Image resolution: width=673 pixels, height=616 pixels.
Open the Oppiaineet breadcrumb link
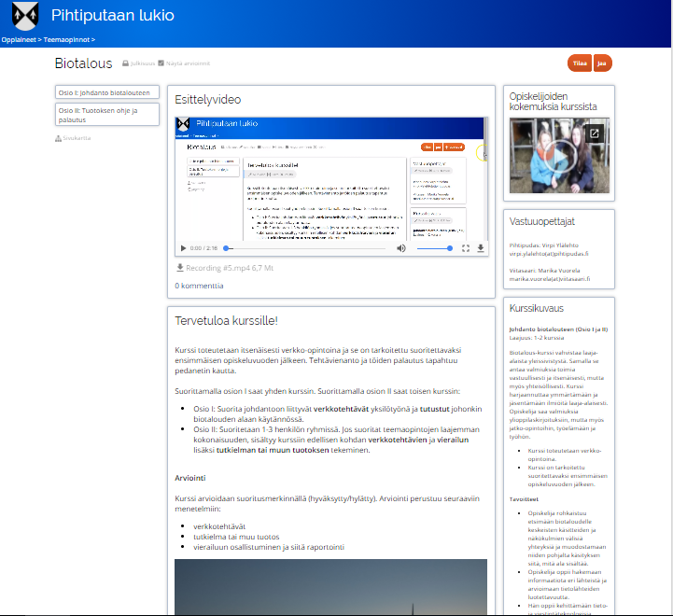(19, 41)
